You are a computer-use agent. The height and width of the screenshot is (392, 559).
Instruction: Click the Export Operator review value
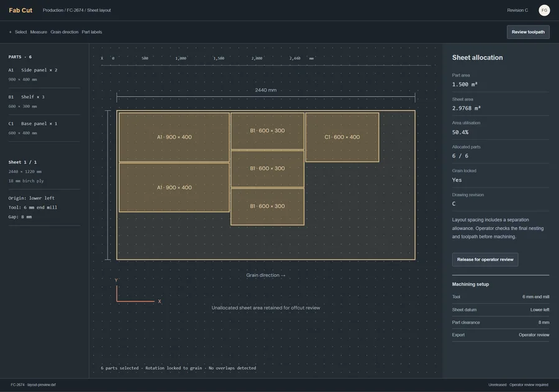(534, 335)
